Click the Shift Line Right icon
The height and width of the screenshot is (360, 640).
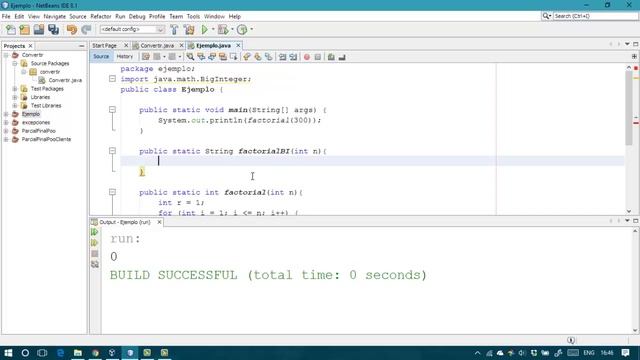tap(293, 57)
